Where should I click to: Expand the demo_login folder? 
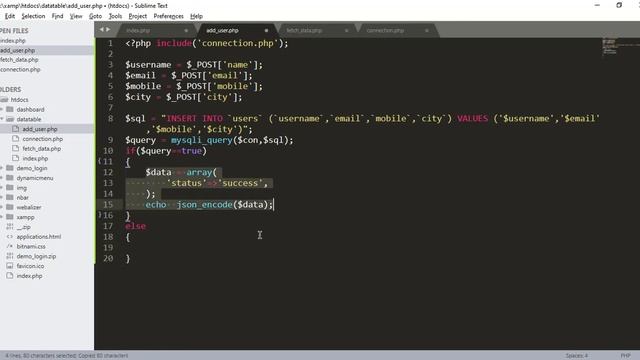[x=2, y=168]
